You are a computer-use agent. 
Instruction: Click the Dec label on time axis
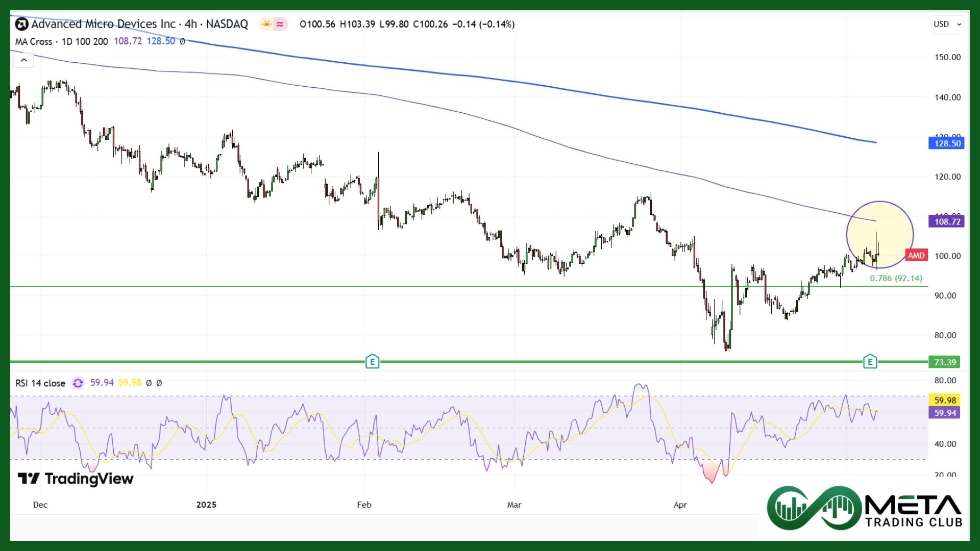40,505
